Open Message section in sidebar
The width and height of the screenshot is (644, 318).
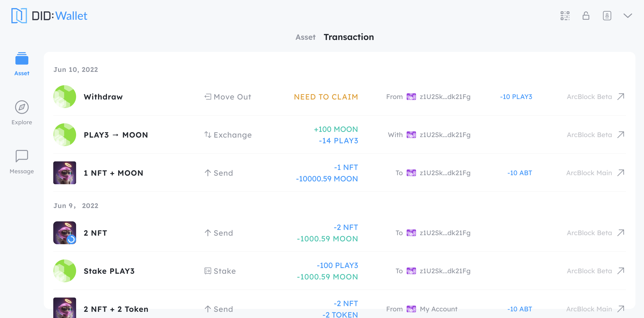[22, 162]
